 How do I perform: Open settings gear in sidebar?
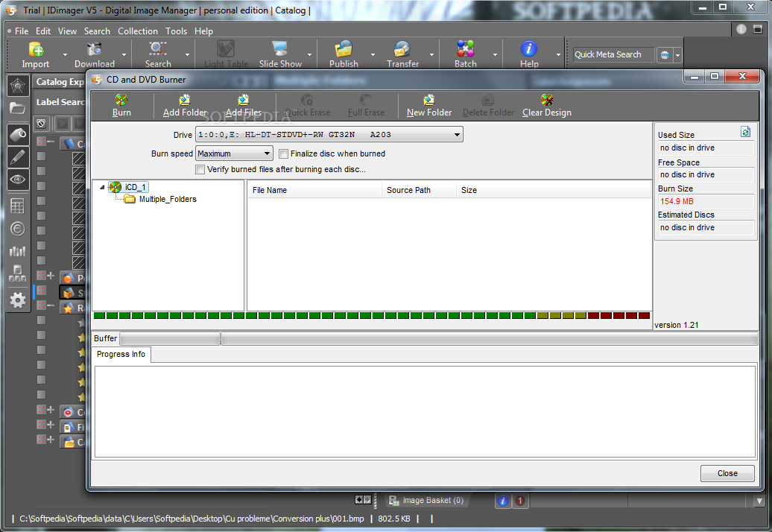(18, 300)
